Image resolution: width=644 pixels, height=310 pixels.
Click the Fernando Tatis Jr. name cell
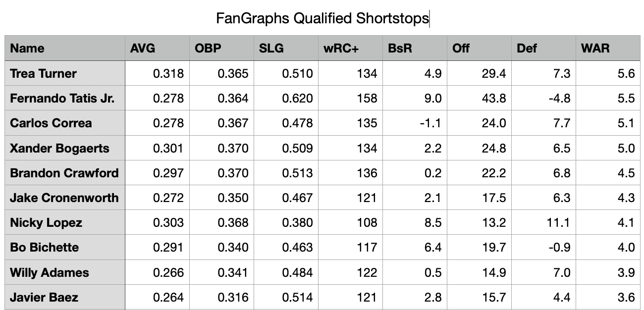(x=64, y=99)
